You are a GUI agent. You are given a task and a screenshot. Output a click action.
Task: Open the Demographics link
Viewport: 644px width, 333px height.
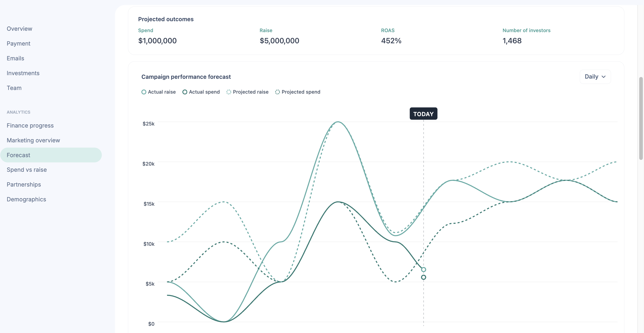[26, 199]
